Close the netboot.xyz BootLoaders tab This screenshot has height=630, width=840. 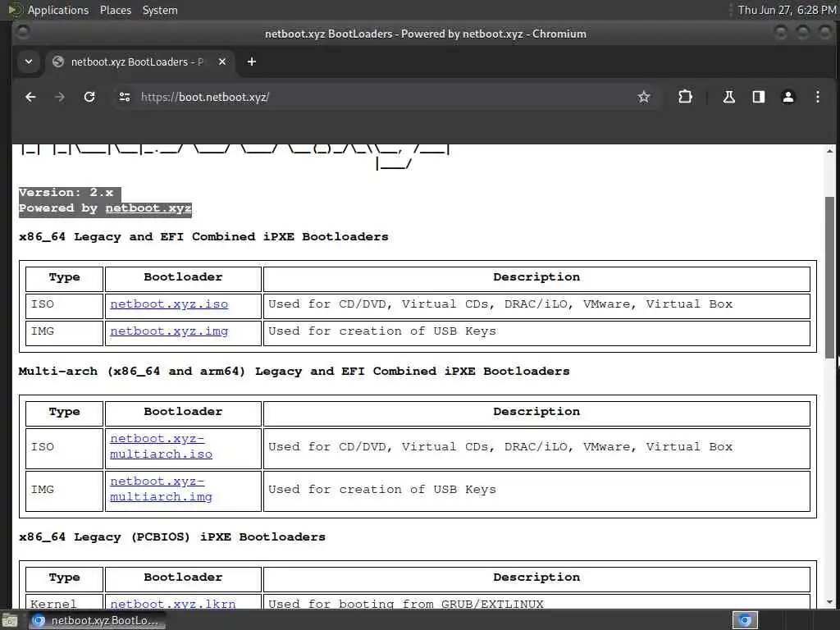(x=222, y=62)
